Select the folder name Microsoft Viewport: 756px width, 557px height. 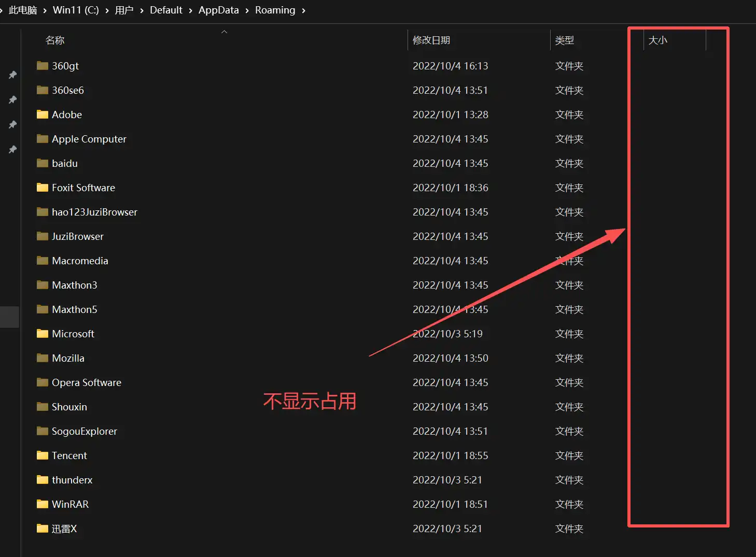(73, 334)
